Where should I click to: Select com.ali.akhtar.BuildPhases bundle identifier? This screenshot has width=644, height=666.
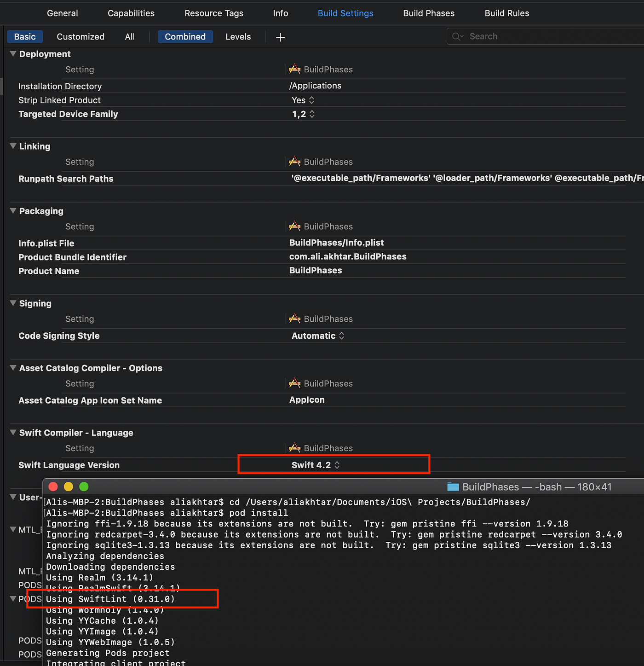coord(348,256)
